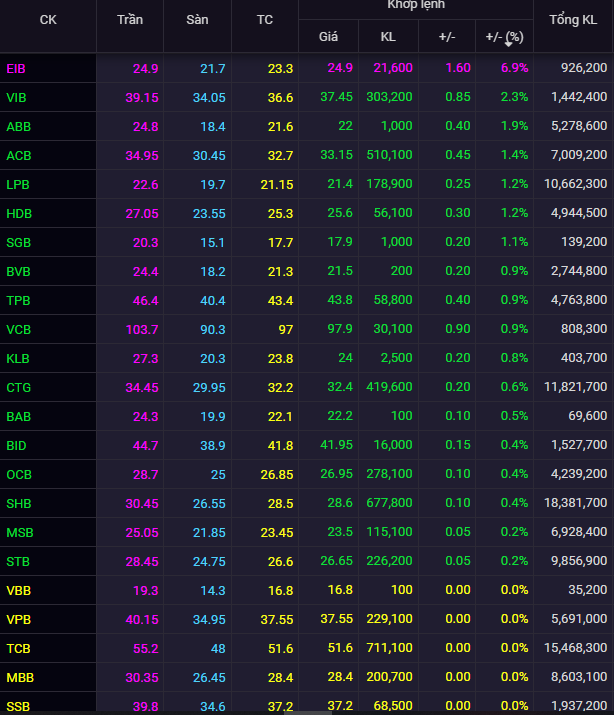
Task: Click the Khớp lệnh group header
Action: click(x=416, y=5)
